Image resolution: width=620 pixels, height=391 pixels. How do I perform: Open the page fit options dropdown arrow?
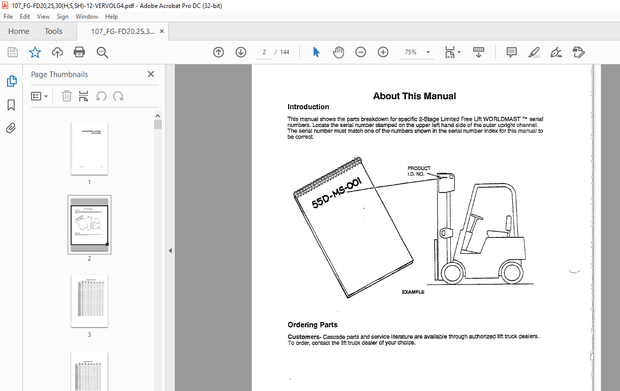pyautogui.click(x=459, y=52)
